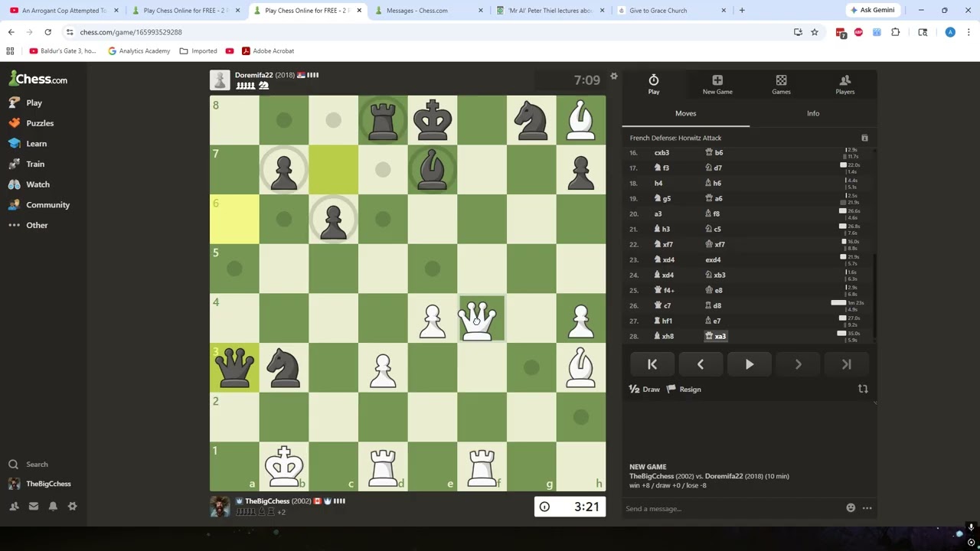Open the Play section in sidebar
This screenshot has width=980, height=551.
coord(25,103)
